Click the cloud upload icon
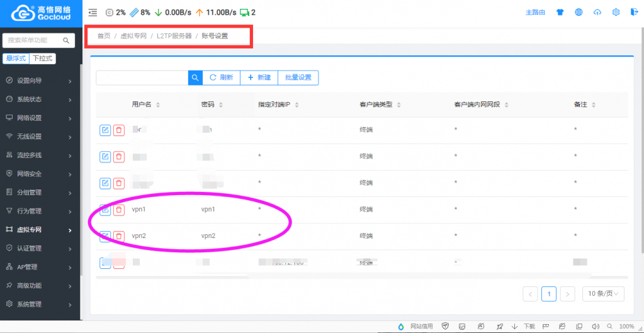The image size is (644, 333). 597,13
